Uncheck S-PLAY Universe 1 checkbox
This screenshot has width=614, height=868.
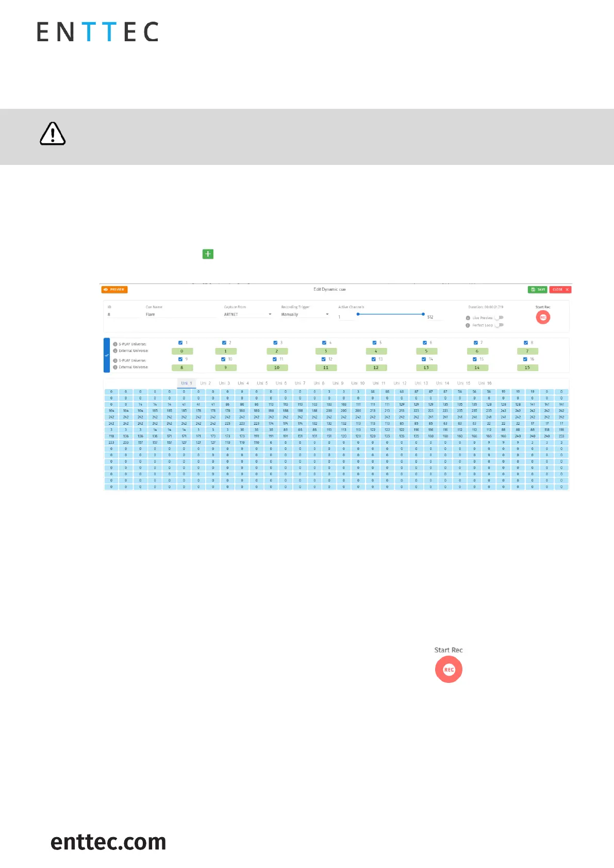180,343
